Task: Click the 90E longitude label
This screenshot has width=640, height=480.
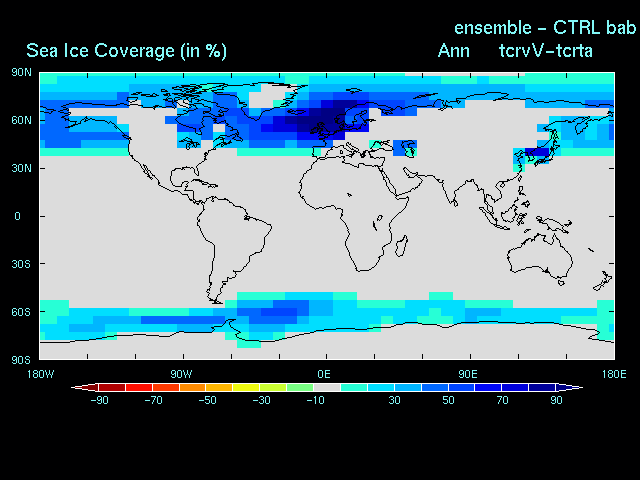Action: (467, 374)
